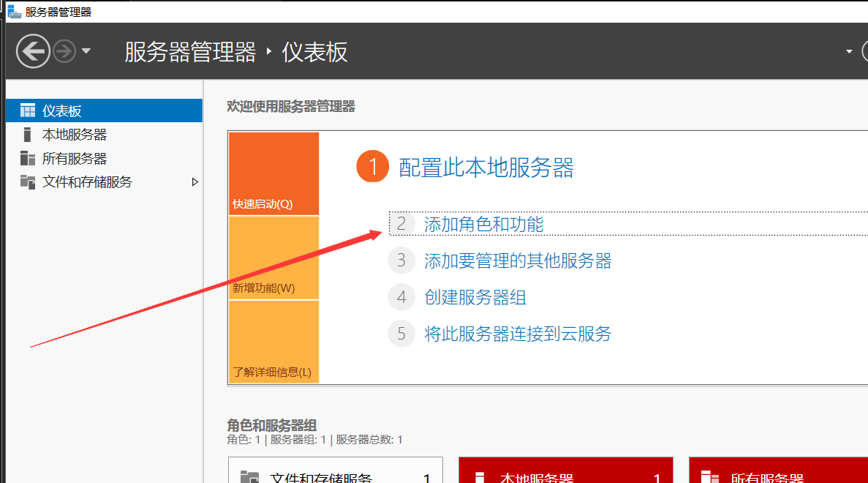Expand the 文件和存储服务 submenu arrow
Image resolution: width=868 pixels, height=483 pixels.
coord(195,182)
